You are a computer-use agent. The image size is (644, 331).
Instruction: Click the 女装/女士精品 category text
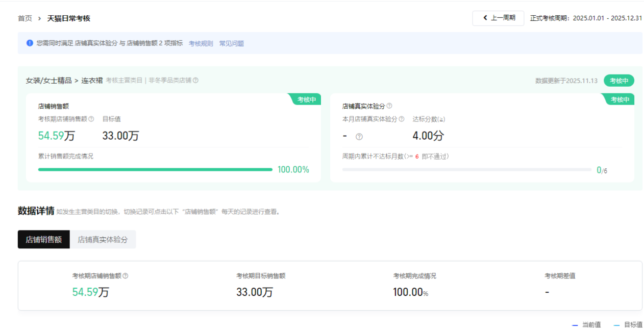pos(48,81)
